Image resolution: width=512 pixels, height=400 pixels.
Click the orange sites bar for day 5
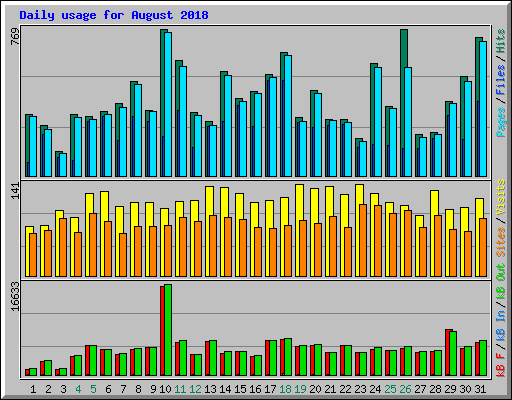(93, 245)
